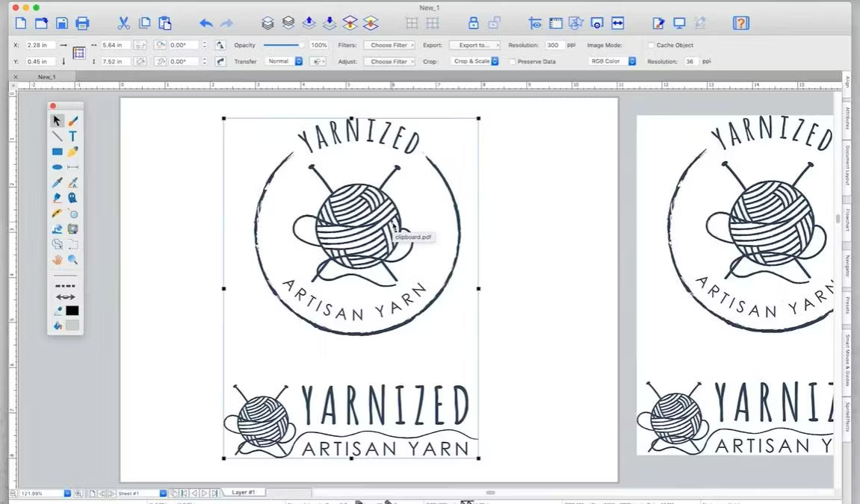Click the black foreground color swatch

pyautogui.click(x=72, y=310)
